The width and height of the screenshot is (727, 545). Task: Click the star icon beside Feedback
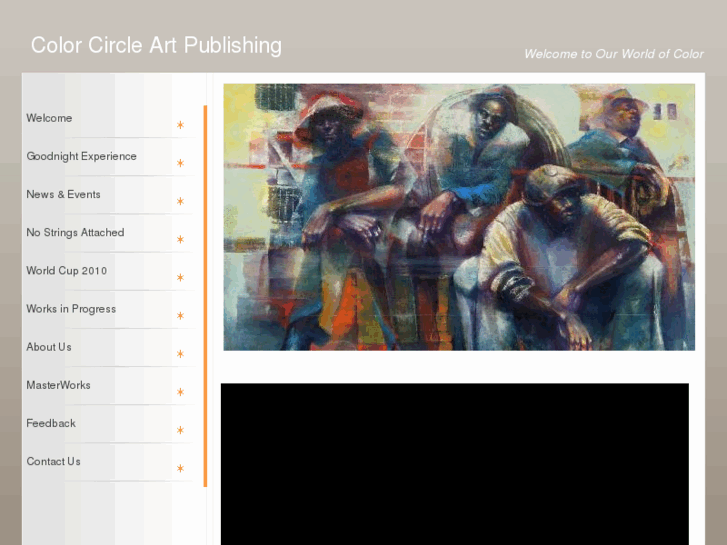[180, 430]
